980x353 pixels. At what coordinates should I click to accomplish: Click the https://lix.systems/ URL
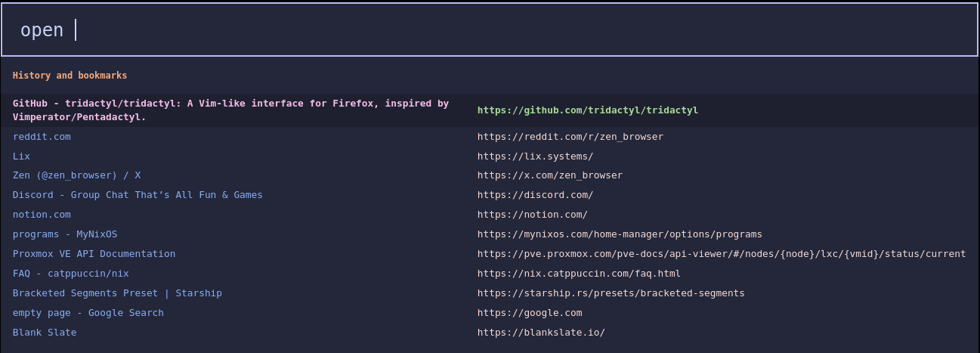coord(535,156)
